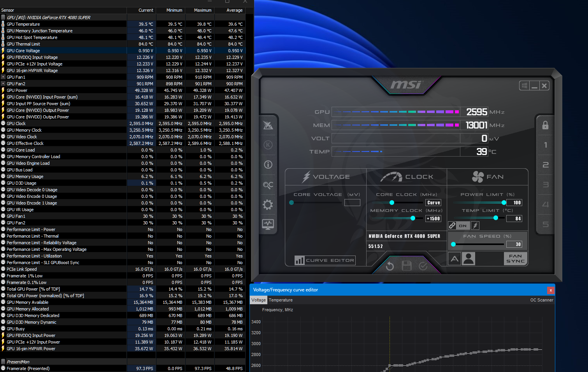
Task: Select profile slot 1 in Afterburner
Action: (x=545, y=145)
